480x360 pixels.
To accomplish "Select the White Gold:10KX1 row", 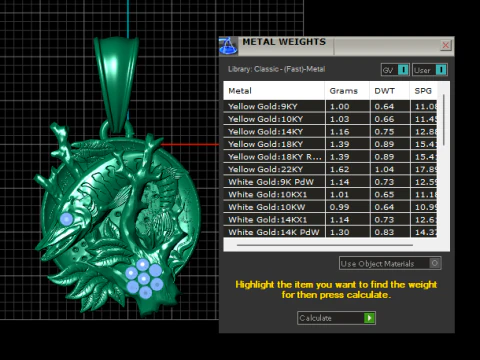I will (330, 194).
